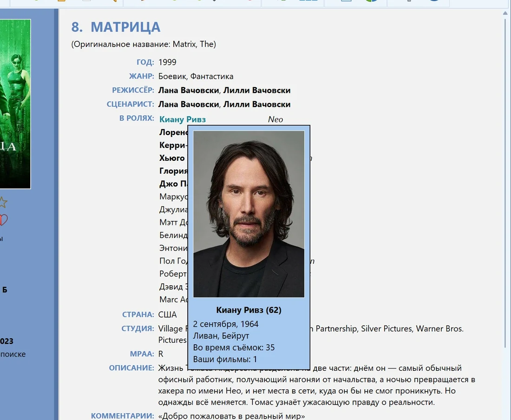Open Лана Вачовски in the СЦЕНАРИСТ row
The height and width of the screenshot is (420, 511).
(189, 104)
